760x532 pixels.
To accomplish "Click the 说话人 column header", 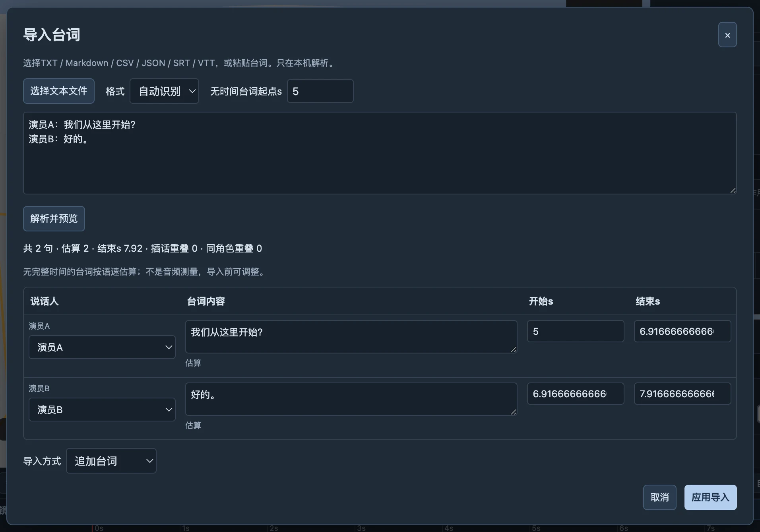I will [45, 301].
